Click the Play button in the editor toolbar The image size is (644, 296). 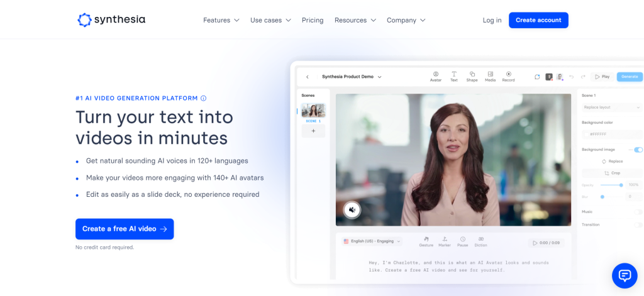coord(602,77)
